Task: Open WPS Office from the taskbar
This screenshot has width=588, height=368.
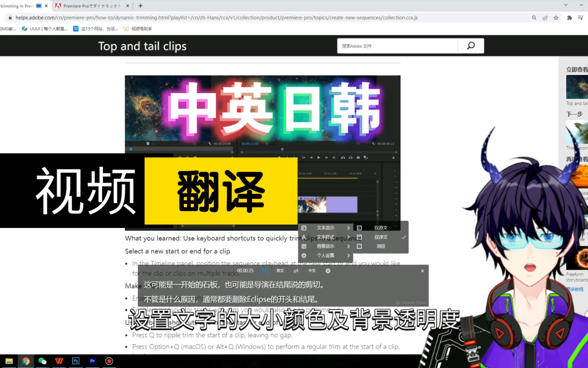Action: [x=59, y=361]
